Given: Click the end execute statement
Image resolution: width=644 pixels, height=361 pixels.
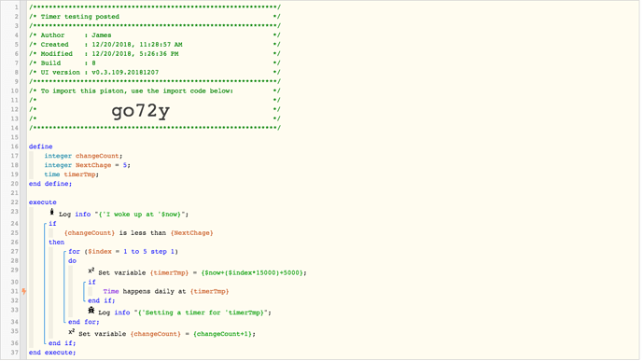Looking at the screenshot, I should coord(52,353).
